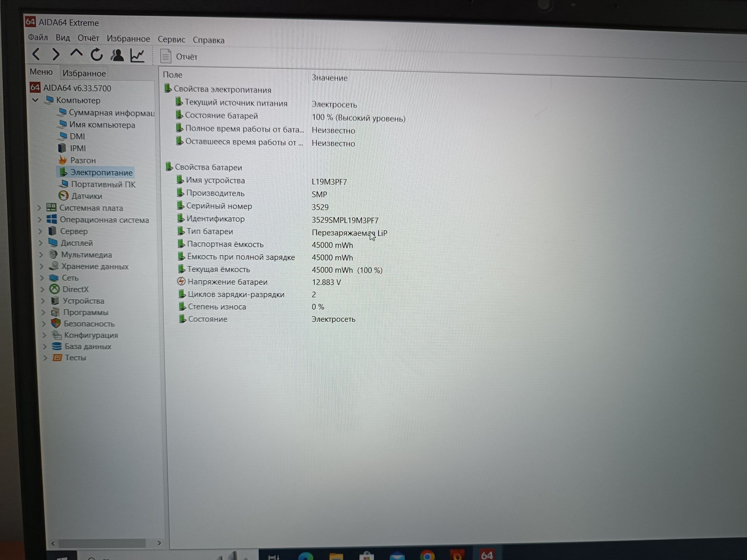Screen dimensions: 747x560
Task: Select the Состояние батарей row
Action: (x=290, y=116)
